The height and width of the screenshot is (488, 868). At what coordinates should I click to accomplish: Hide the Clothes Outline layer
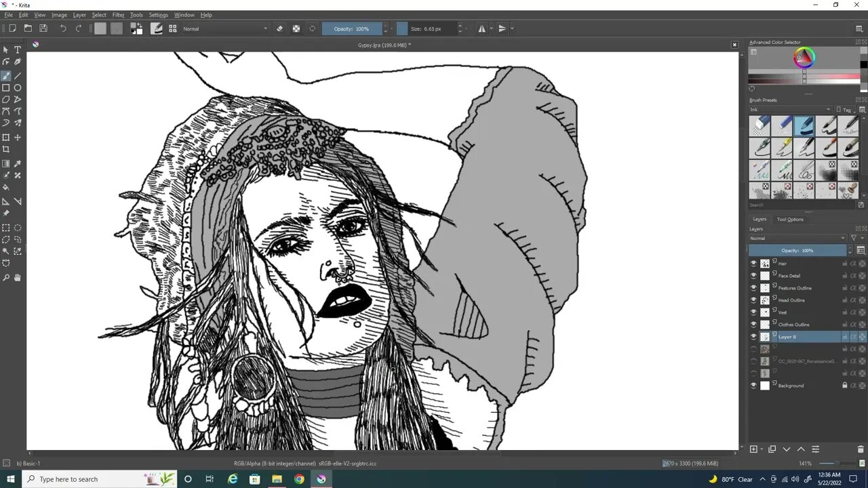click(x=753, y=325)
